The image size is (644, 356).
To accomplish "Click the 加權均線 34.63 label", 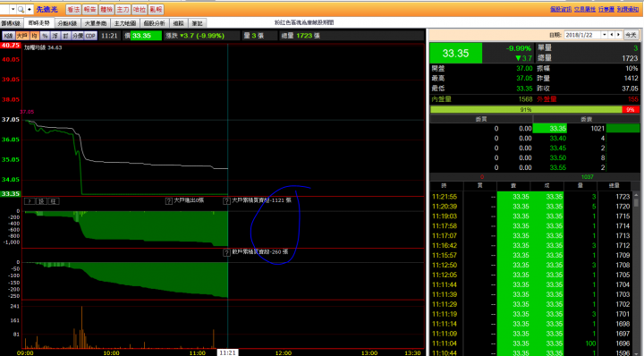I will (43, 47).
